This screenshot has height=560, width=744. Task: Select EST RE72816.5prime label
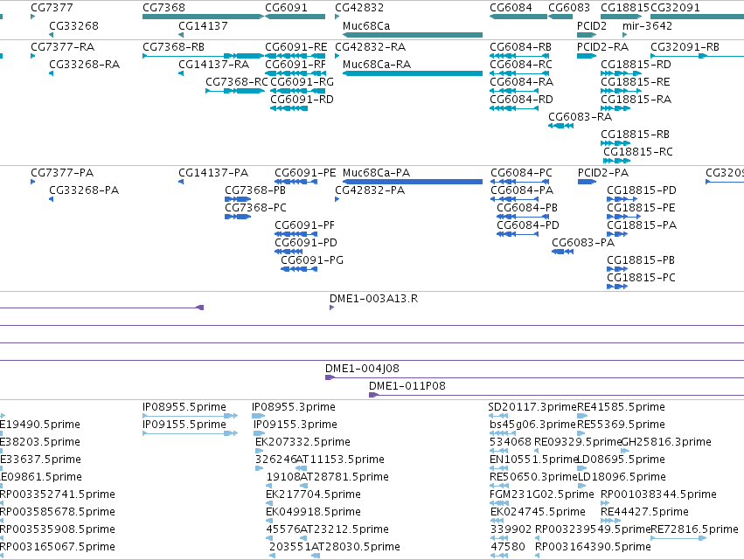tap(695, 529)
